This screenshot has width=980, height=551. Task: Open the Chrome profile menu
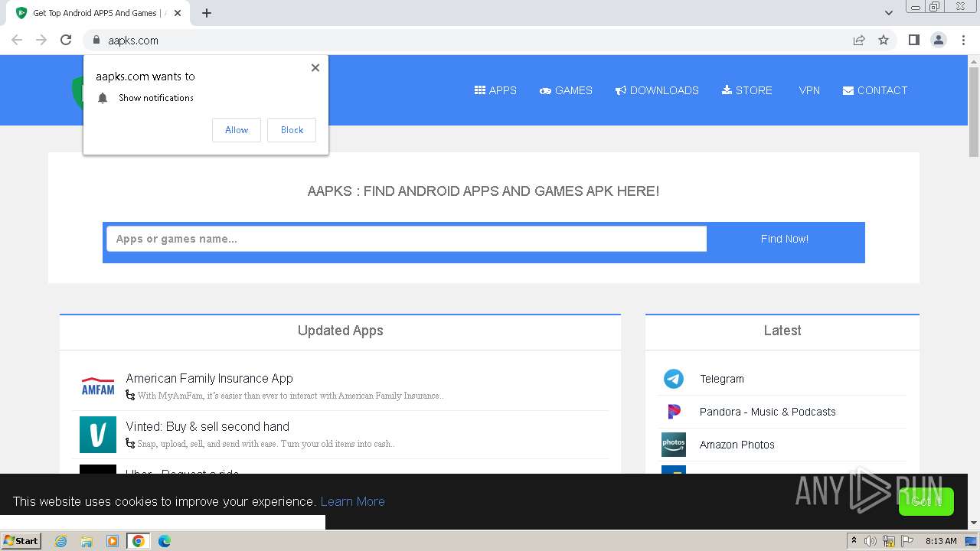point(939,41)
